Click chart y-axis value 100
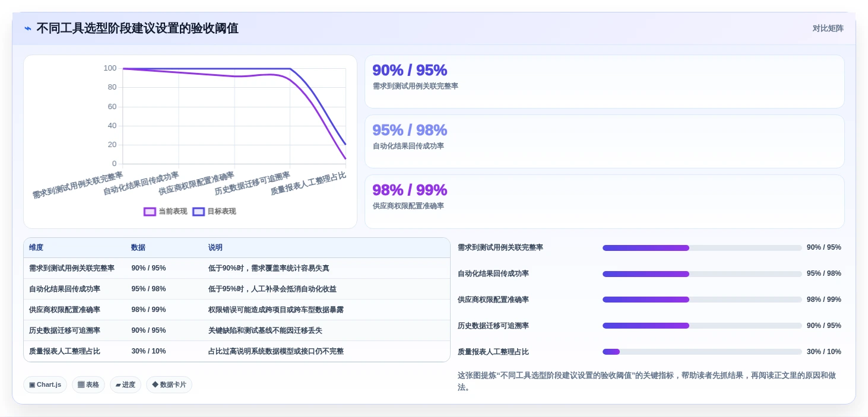This screenshot has width=868, height=417. coord(110,68)
